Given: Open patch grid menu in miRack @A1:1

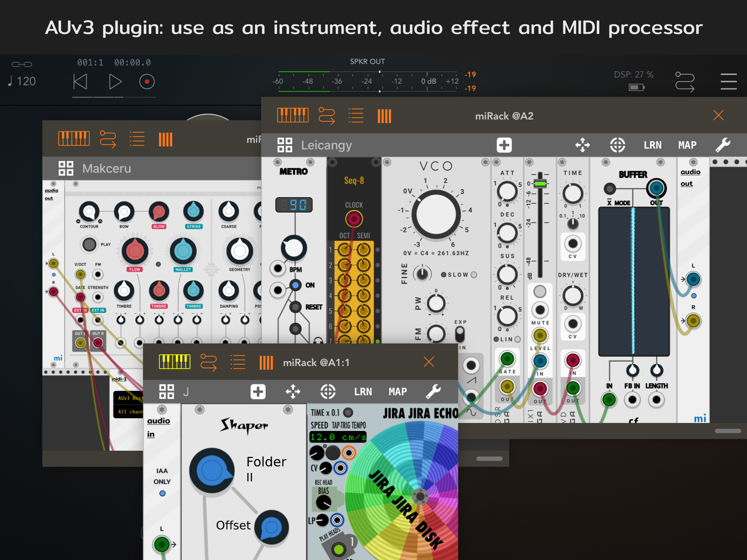Looking at the screenshot, I should coord(167,392).
